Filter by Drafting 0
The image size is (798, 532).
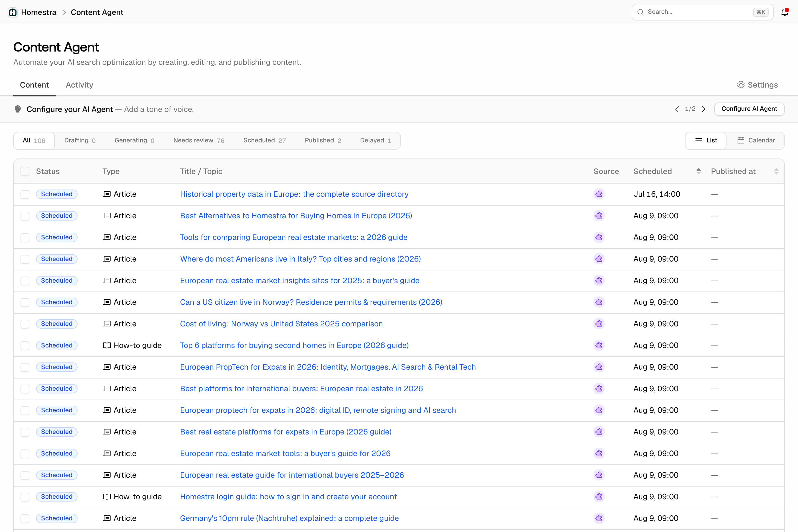point(80,140)
